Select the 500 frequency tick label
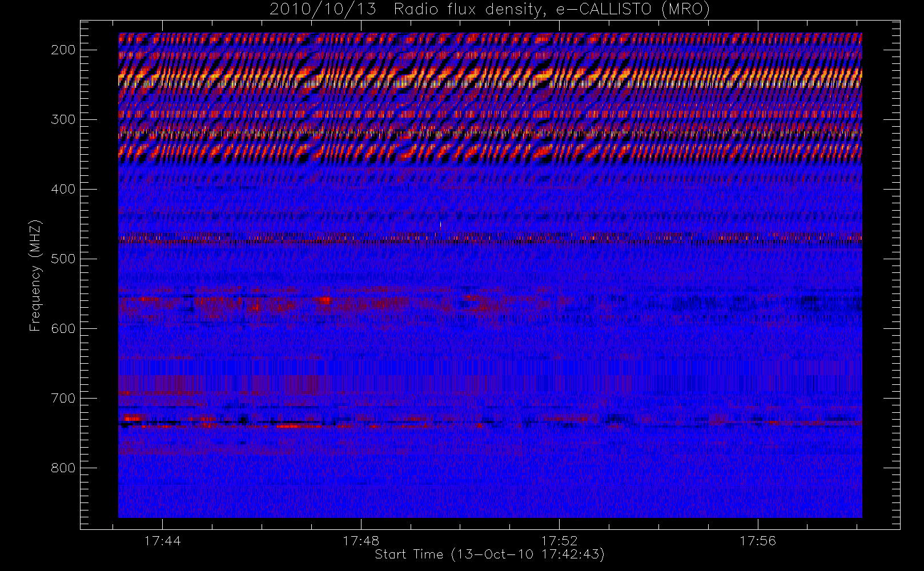Image resolution: width=924 pixels, height=571 pixels. tap(63, 259)
